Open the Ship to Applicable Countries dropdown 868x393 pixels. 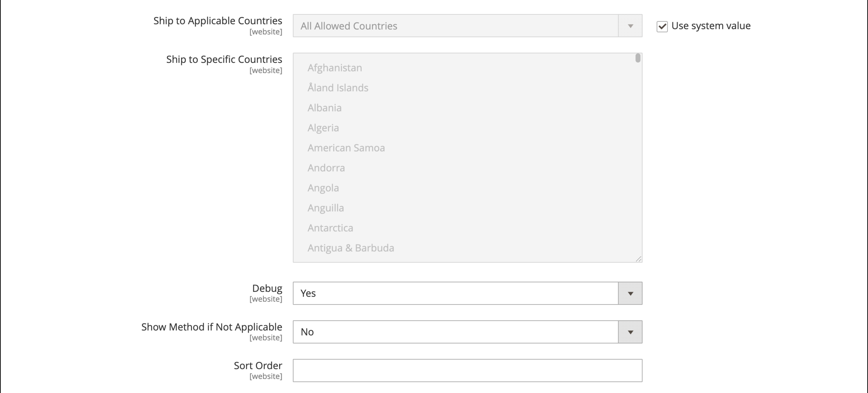coord(630,26)
